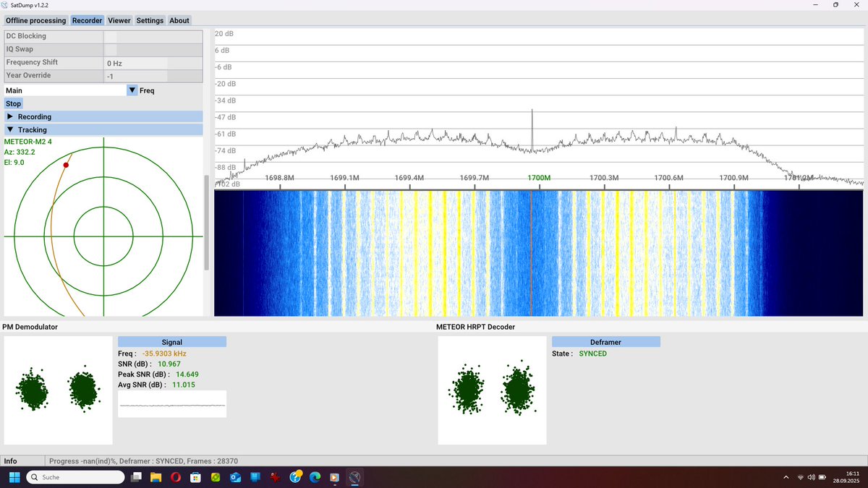Click the Info label in status bar
Image resolution: width=868 pixels, height=488 pixels.
coord(11,461)
